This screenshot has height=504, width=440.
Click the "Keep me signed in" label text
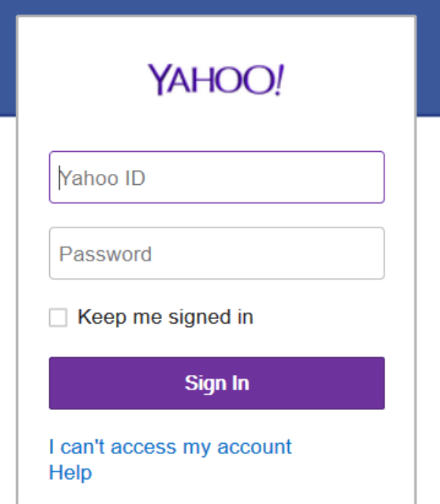[165, 317]
